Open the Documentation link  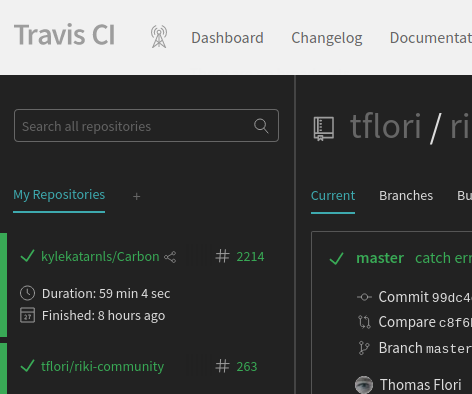(431, 38)
